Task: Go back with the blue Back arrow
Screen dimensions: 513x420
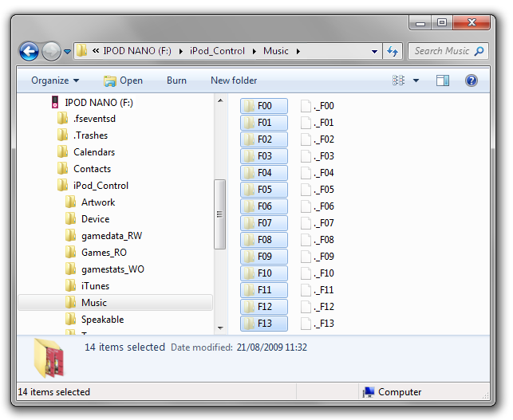Action: pos(29,51)
